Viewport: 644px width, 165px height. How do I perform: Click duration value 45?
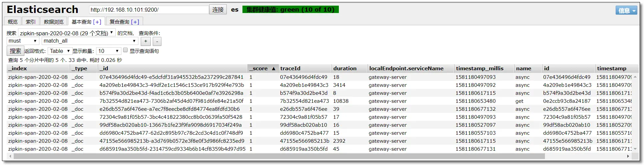336,149
